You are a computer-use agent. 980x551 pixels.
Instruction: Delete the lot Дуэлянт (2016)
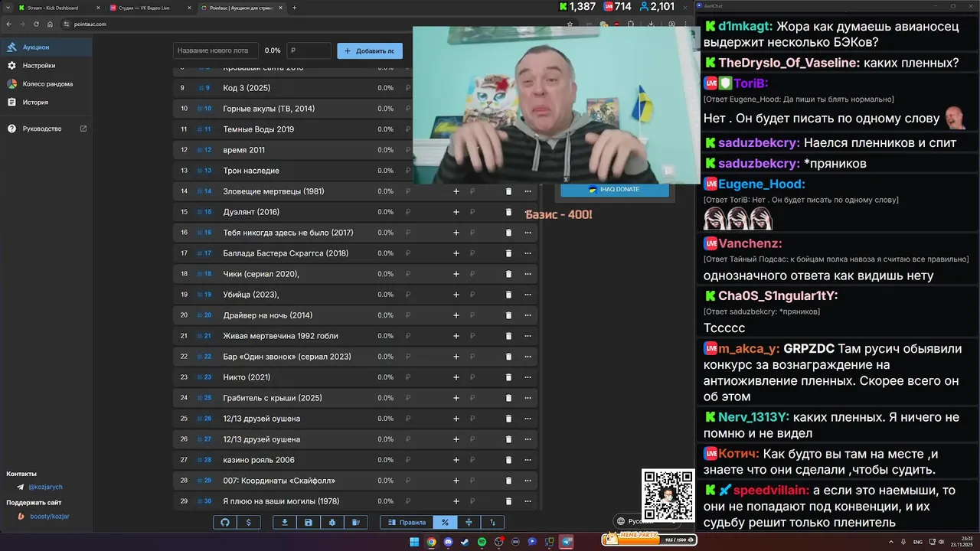[508, 212]
